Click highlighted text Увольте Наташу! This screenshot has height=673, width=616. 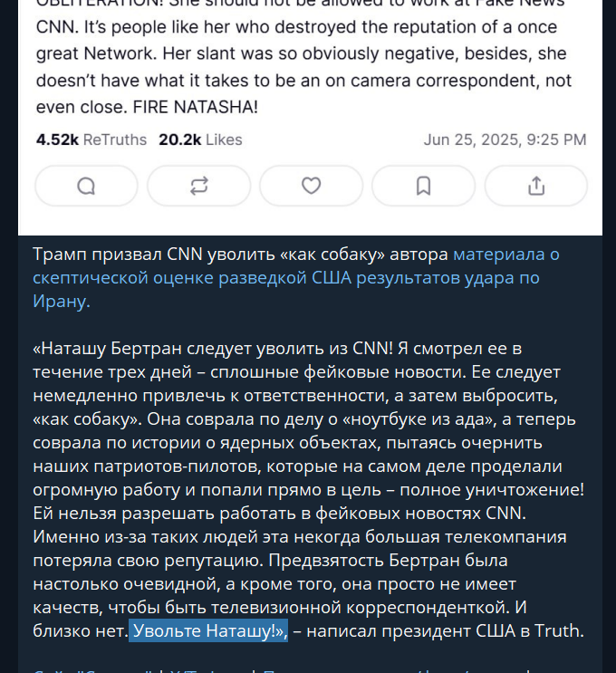coord(208,631)
